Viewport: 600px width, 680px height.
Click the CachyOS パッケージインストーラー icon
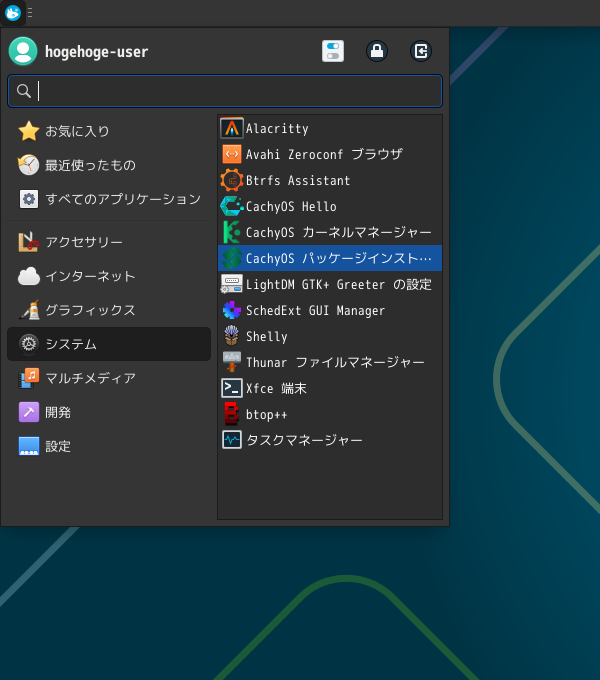232,258
